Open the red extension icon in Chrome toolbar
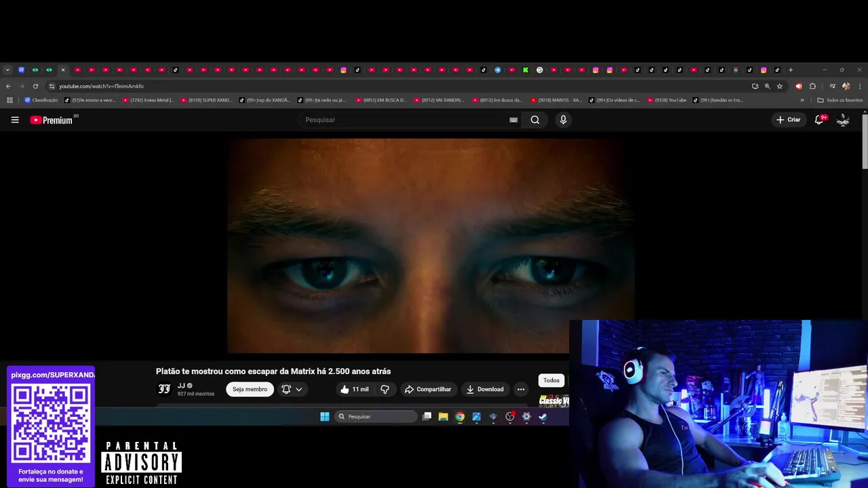The height and width of the screenshot is (488, 868). click(798, 86)
